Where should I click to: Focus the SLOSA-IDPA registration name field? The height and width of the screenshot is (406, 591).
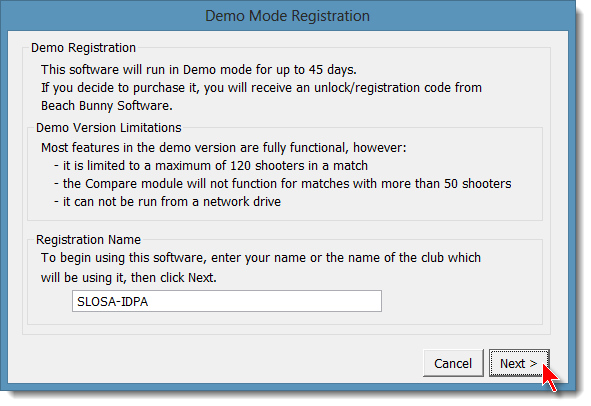point(227,301)
